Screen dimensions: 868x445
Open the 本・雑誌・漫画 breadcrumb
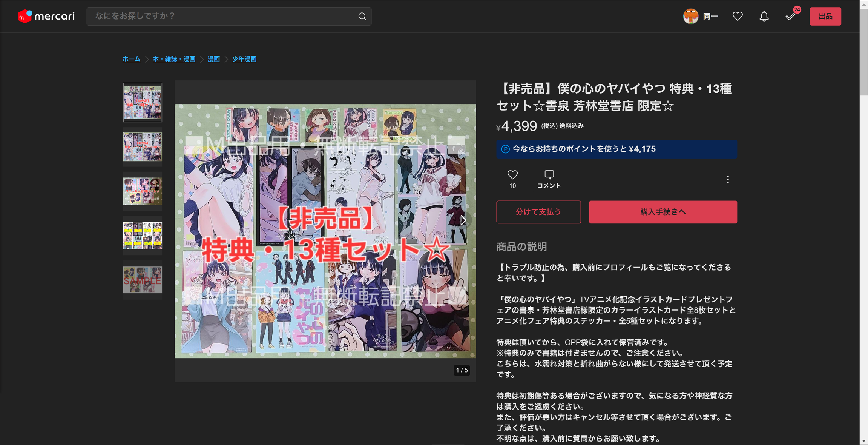point(174,59)
